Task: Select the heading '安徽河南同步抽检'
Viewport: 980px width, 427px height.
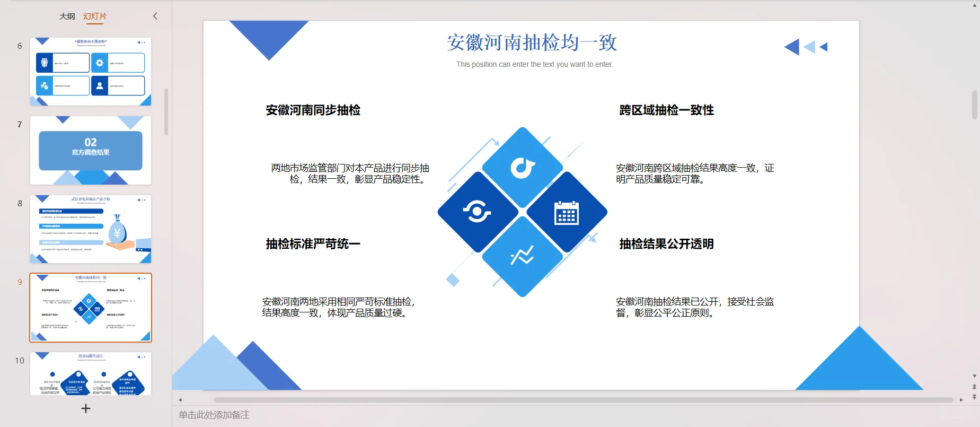Action: point(313,110)
